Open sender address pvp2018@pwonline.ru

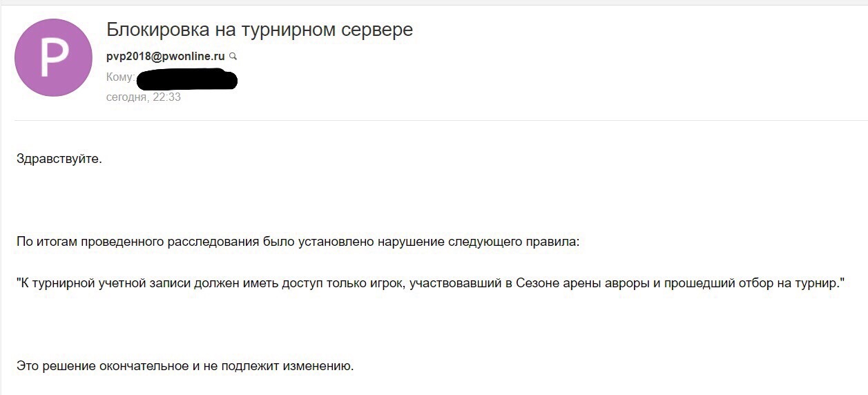click(166, 56)
